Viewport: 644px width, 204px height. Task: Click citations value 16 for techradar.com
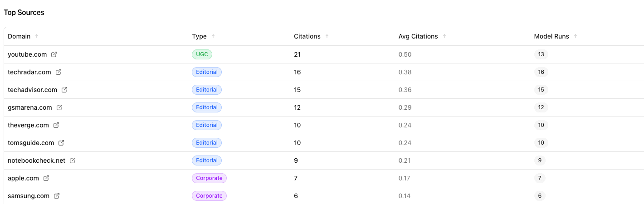click(298, 72)
